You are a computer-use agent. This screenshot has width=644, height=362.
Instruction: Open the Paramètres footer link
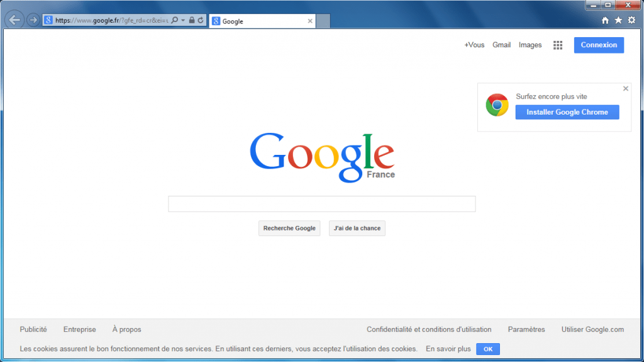[x=526, y=329]
